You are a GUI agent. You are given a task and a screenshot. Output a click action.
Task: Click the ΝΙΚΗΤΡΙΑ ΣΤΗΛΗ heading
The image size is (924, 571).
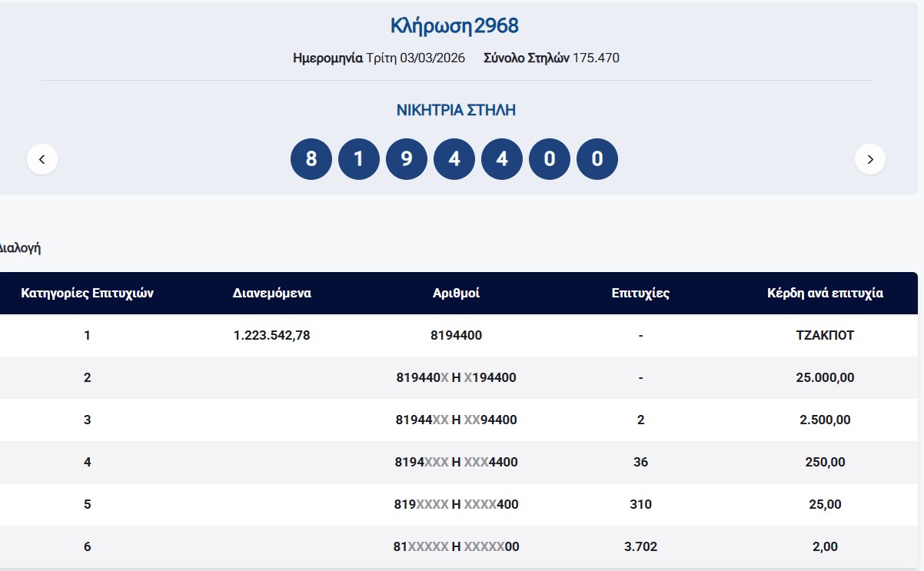(456, 110)
